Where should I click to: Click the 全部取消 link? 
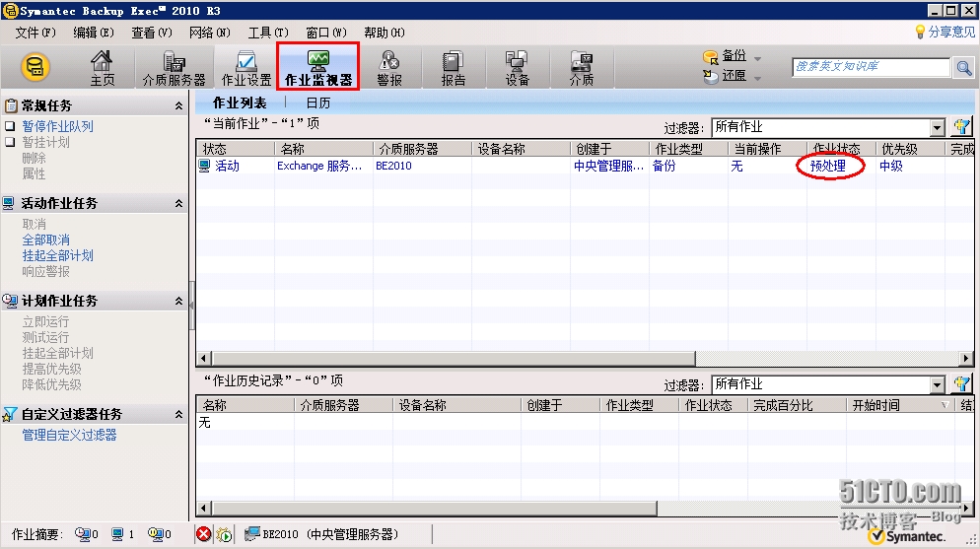(x=45, y=240)
